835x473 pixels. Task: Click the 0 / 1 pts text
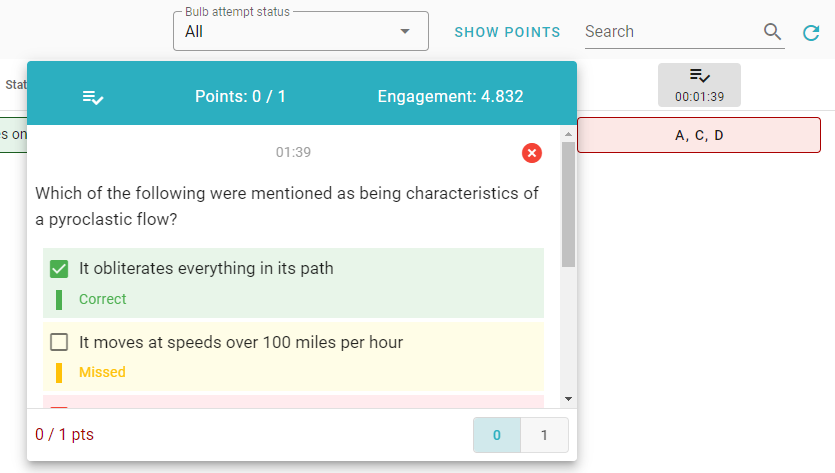click(x=64, y=435)
